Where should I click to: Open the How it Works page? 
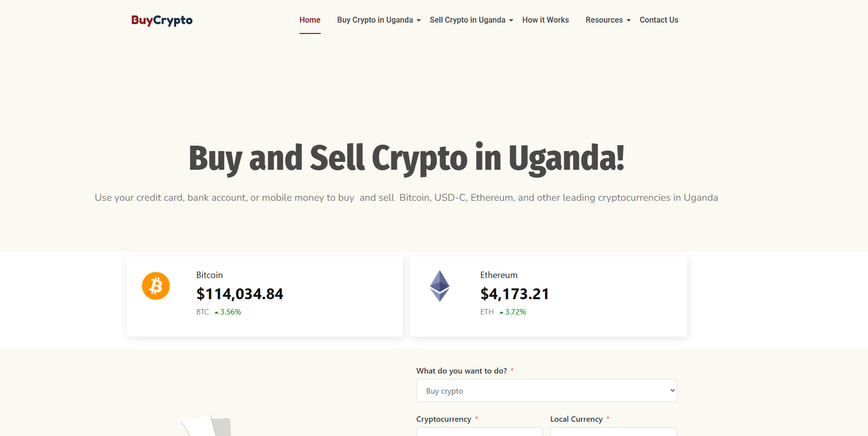pyautogui.click(x=545, y=20)
